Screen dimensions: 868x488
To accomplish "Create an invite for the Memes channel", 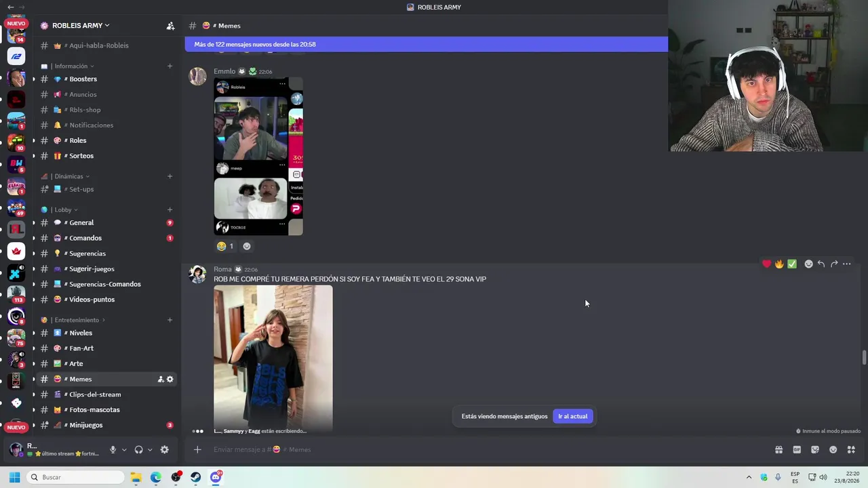I will (x=161, y=379).
